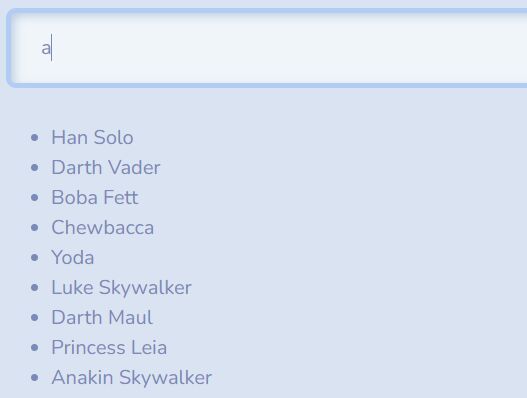The width and height of the screenshot is (527, 398).
Task: Click the bullet beside Boba Fett
Action: (x=34, y=197)
